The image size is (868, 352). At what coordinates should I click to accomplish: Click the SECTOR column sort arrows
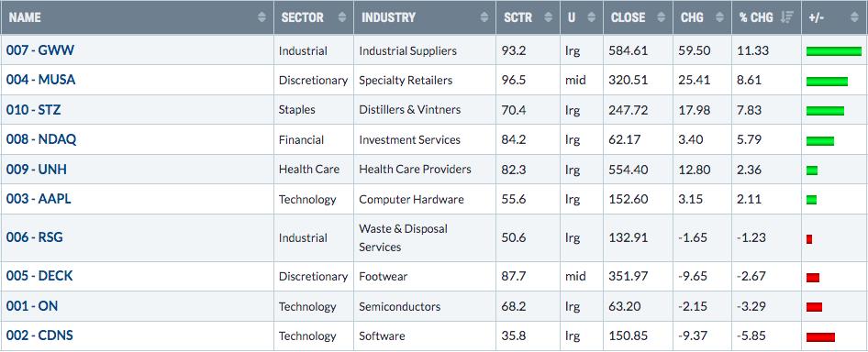coord(342,17)
